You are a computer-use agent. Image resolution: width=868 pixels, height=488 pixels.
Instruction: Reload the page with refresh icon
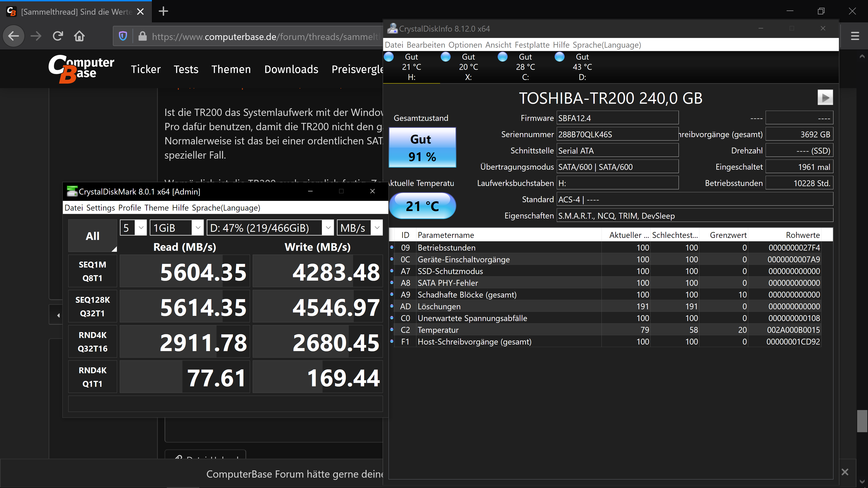pyautogui.click(x=58, y=36)
